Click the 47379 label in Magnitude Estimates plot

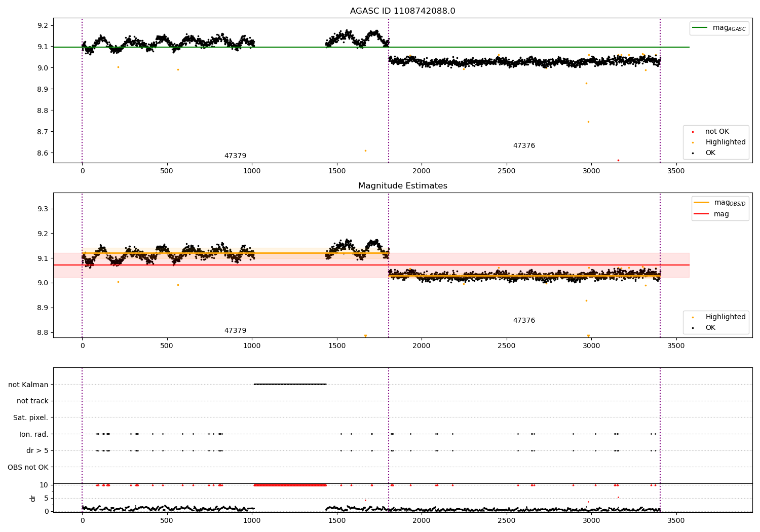[x=235, y=331]
